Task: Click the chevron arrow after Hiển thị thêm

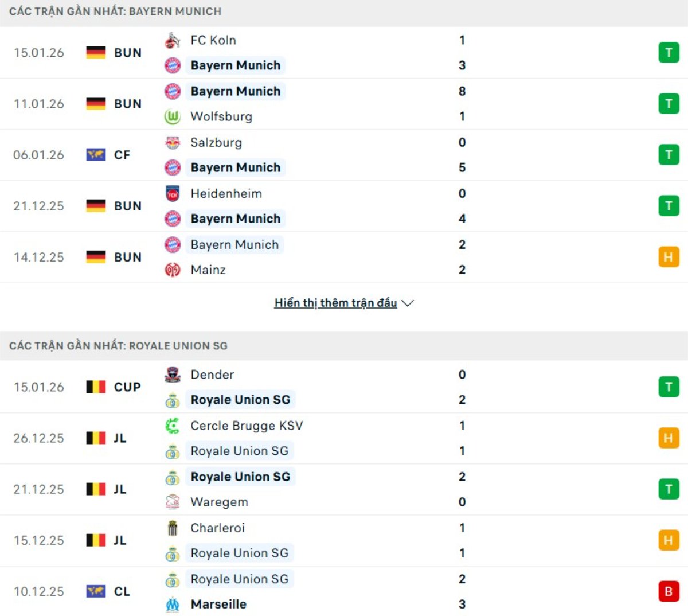Action: [x=408, y=303]
